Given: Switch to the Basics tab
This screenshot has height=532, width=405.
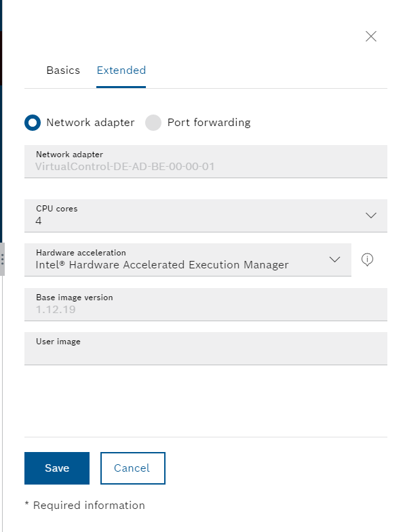Looking at the screenshot, I should pos(63,70).
